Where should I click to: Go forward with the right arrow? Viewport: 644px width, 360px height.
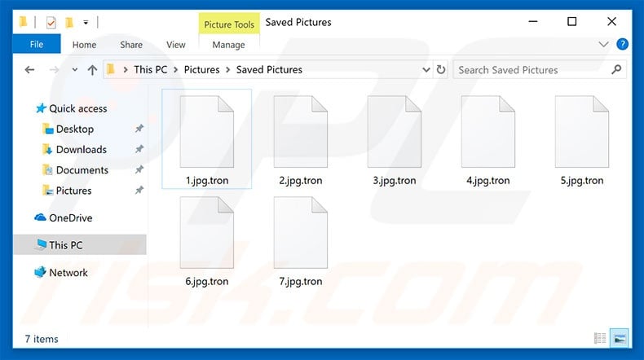click(54, 70)
